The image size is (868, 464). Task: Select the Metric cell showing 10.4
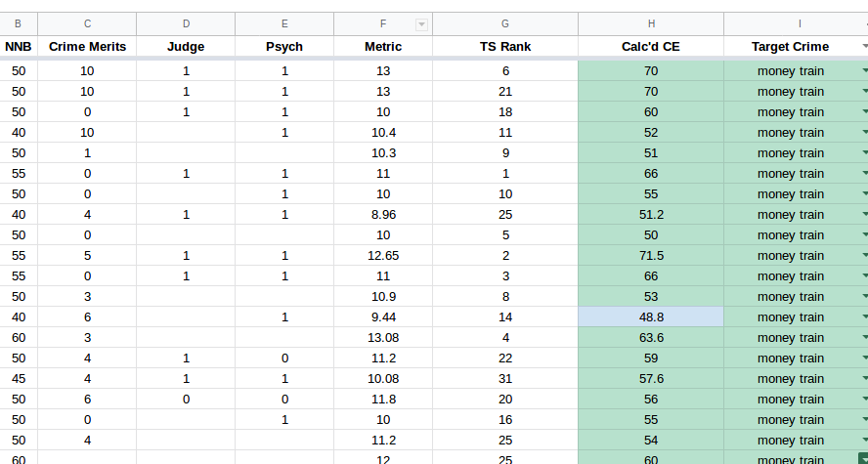(383, 133)
